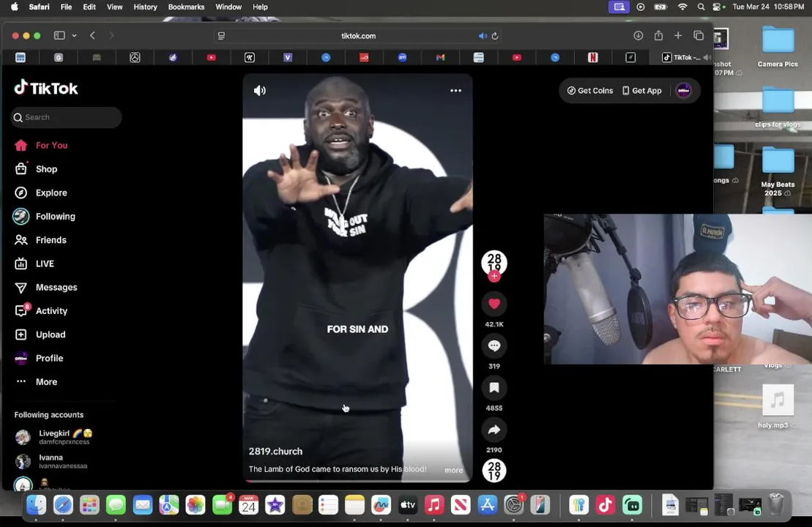Open Music app from the Dock
This screenshot has width=812, height=527.
pos(434,505)
